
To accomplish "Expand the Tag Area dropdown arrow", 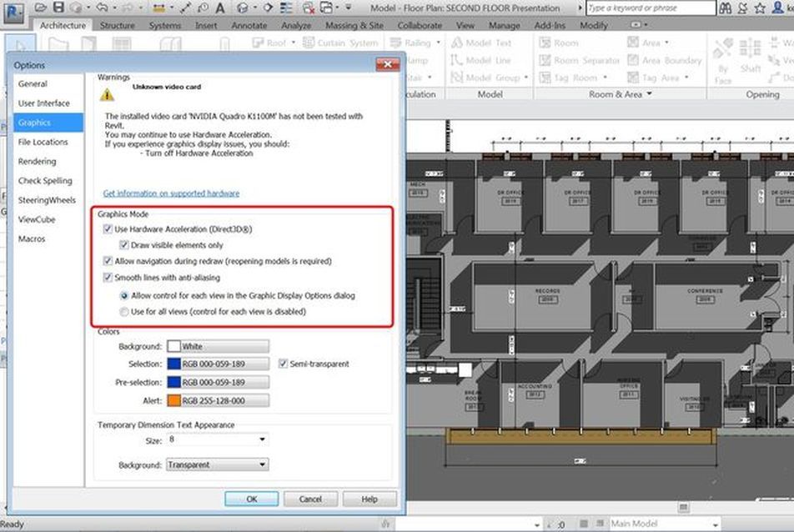I will click(686, 78).
